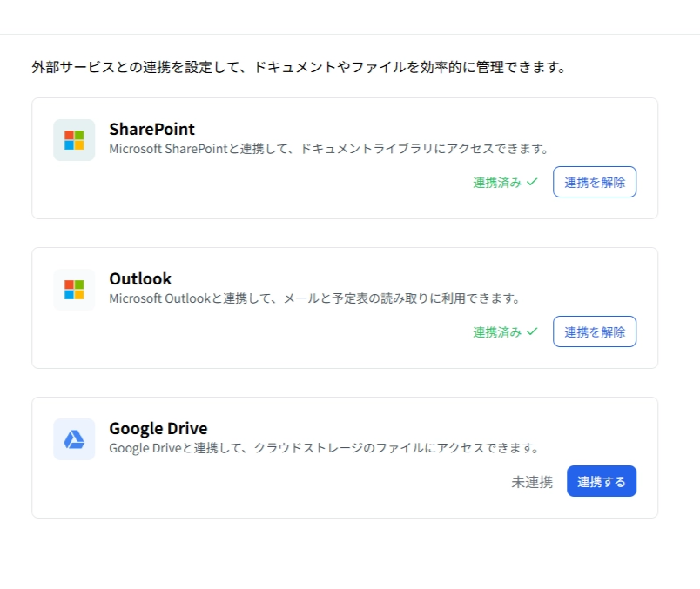Click the Outlook card title

(x=140, y=279)
